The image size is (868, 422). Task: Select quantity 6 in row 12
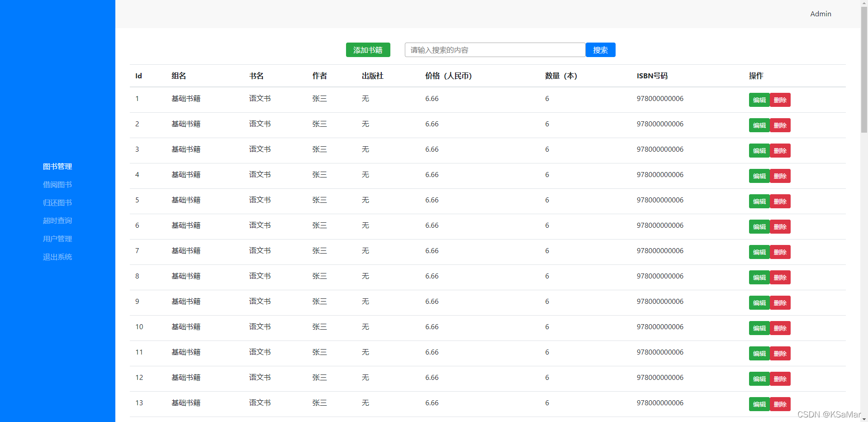click(x=547, y=377)
